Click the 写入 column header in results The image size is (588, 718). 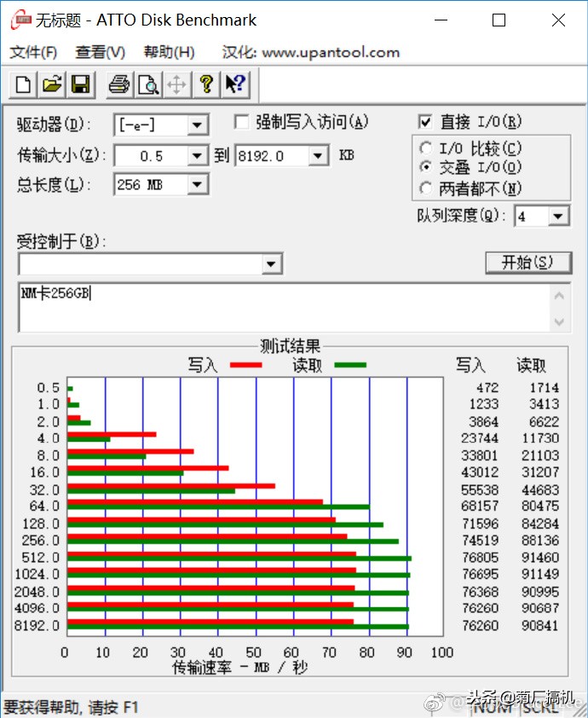tap(470, 366)
